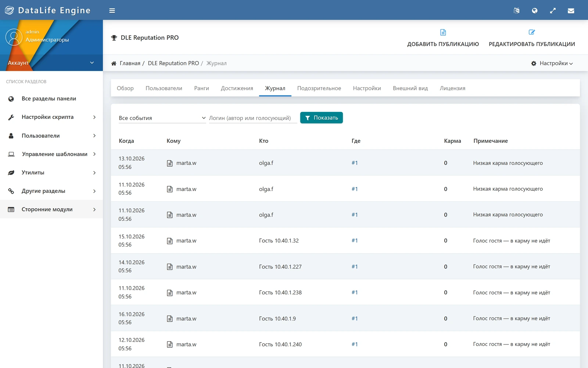588x368 pixels.
Task: Open the Лицензия tab
Action: (x=452, y=88)
